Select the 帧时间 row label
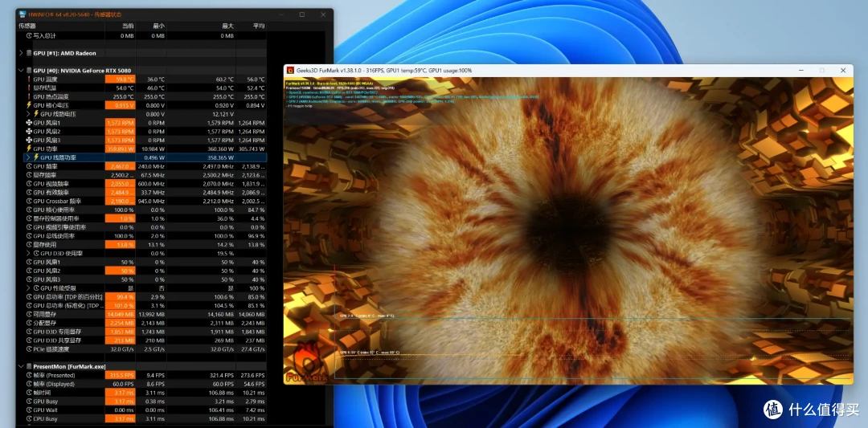Screen dimensions: 868x428 42,393
